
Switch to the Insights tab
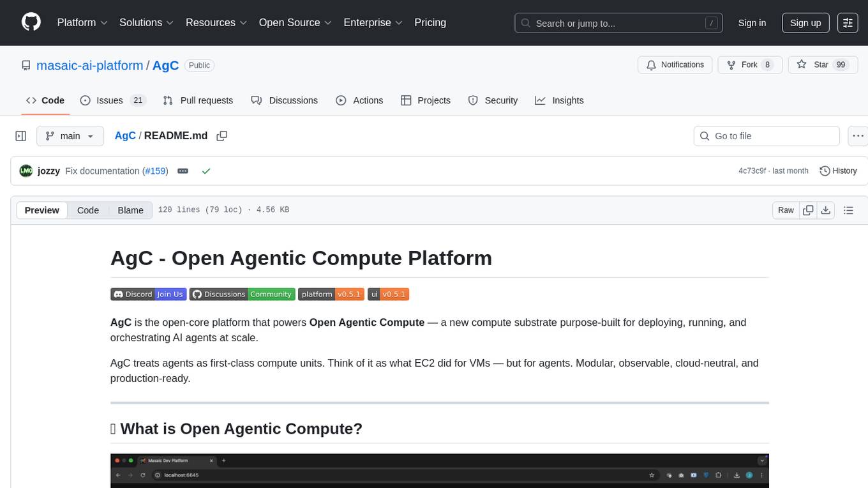(x=559, y=100)
